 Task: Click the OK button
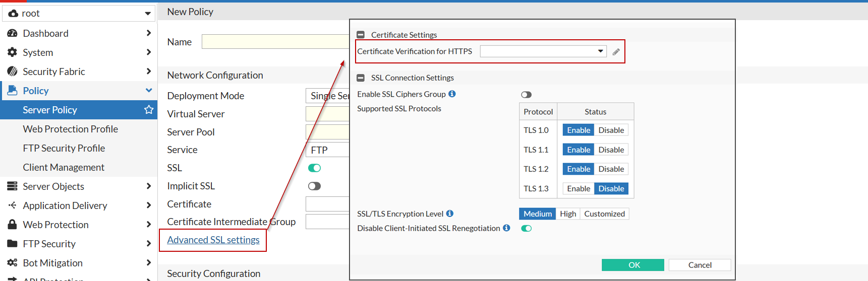[632, 265]
